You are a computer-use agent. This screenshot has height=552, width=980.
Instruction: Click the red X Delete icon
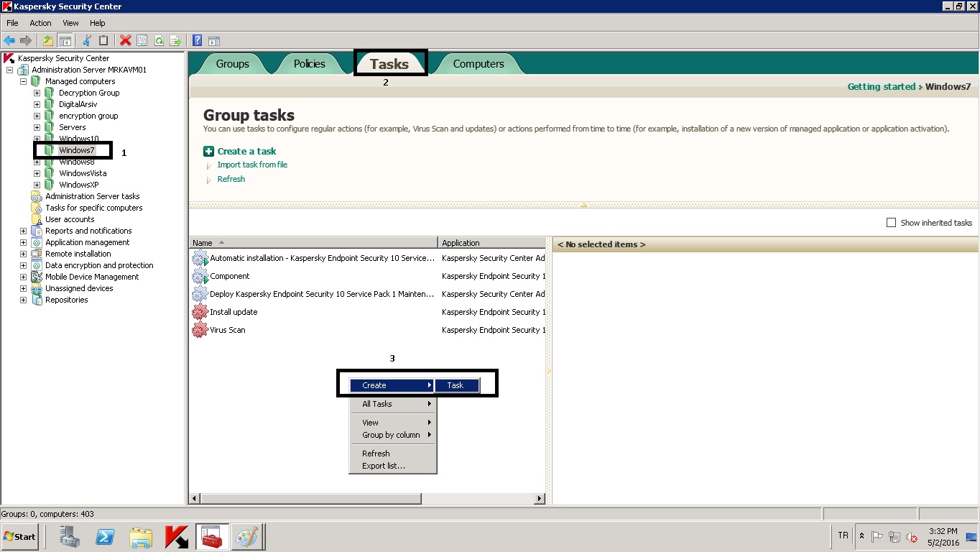pos(125,41)
